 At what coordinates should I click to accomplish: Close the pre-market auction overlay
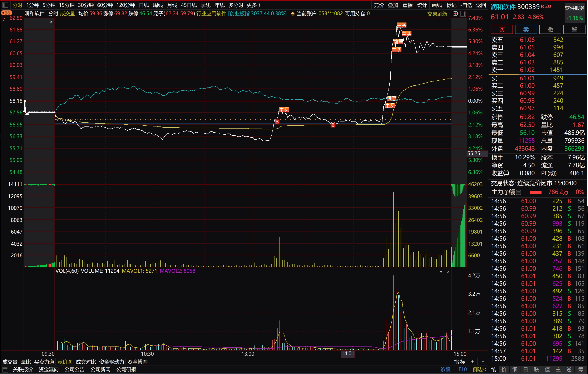51,22
